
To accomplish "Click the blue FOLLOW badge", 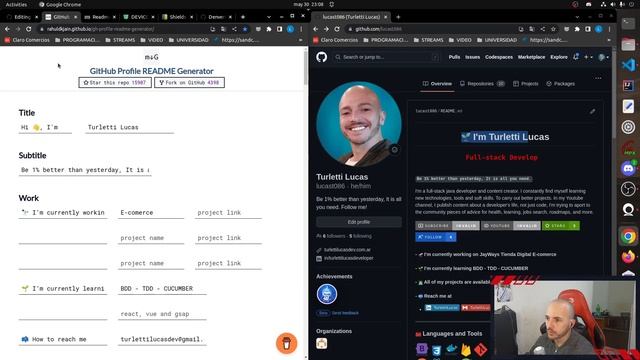I will pos(436,237).
